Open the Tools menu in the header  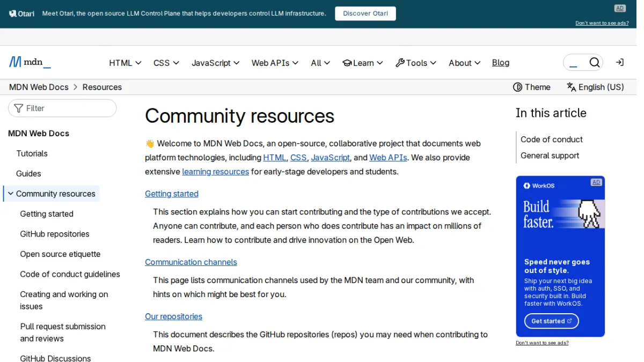(x=416, y=63)
